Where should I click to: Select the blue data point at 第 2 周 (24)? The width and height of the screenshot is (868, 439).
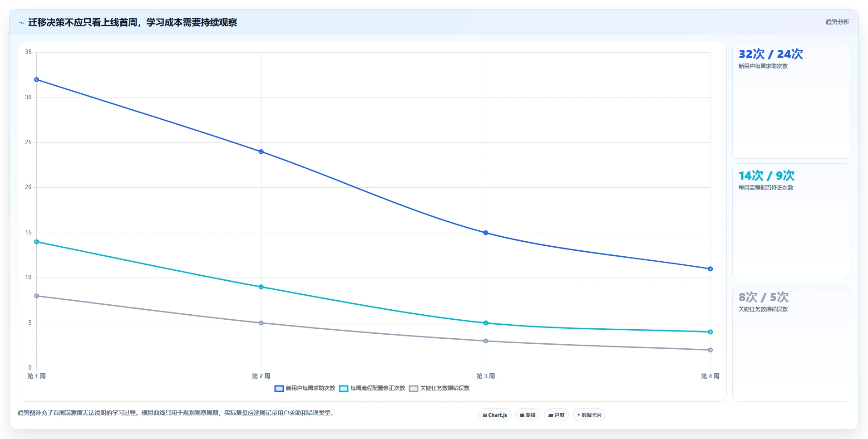click(261, 151)
